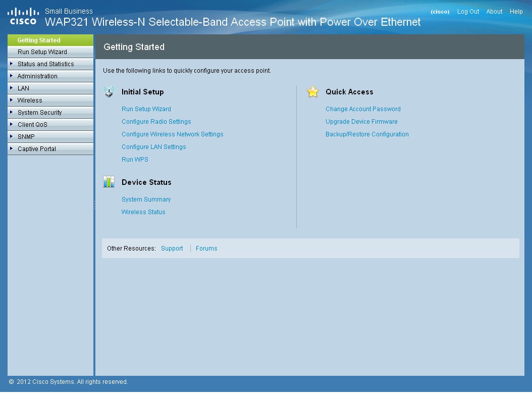The width and height of the screenshot is (532, 394).
Task: Open the Wireless sidebar section
Action: (x=50, y=100)
